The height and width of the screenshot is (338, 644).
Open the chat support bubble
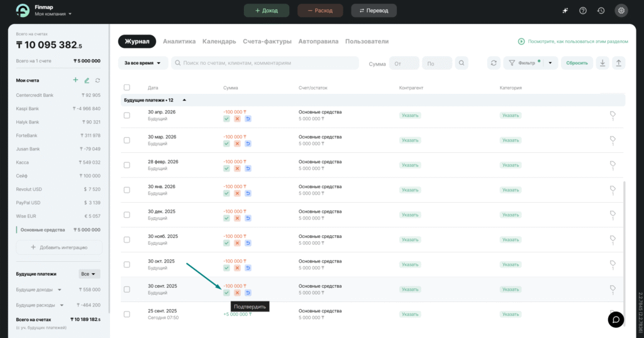coord(616,319)
